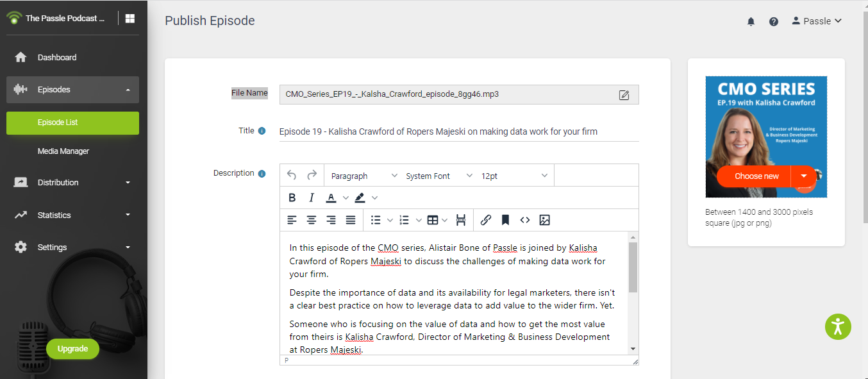Open the 12pt font size dropdown
Image resolution: width=868 pixels, height=379 pixels.
[x=515, y=176]
